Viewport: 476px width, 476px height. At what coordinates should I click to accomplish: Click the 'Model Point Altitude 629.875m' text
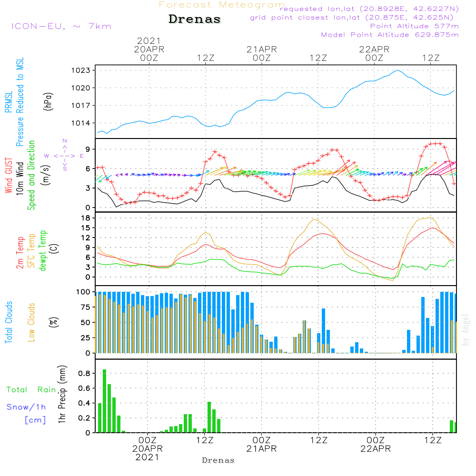(390, 35)
